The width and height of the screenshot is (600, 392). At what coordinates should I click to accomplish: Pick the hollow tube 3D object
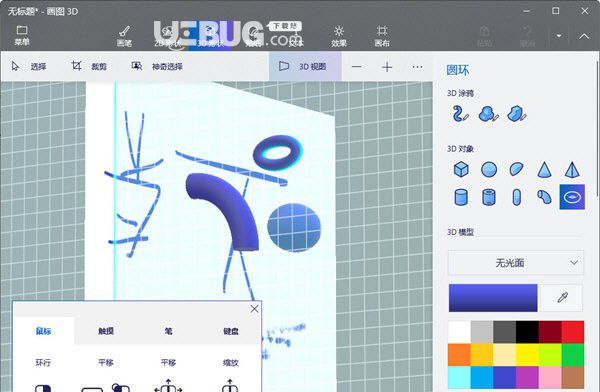pyautogui.click(x=489, y=197)
